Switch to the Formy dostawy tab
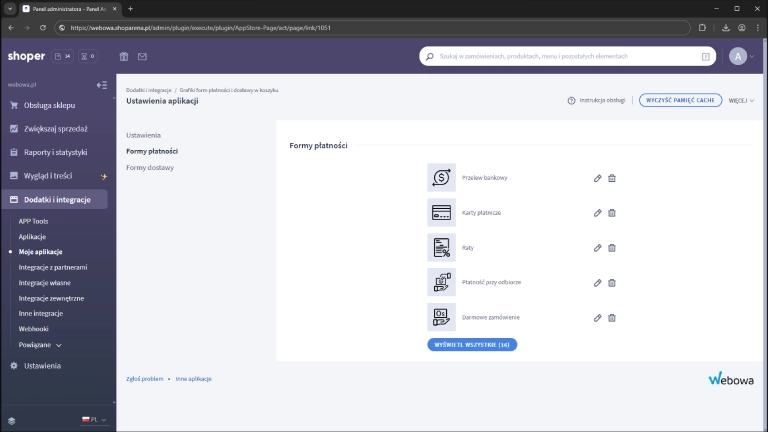The height and width of the screenshot is (432, 768). (150, 167)
